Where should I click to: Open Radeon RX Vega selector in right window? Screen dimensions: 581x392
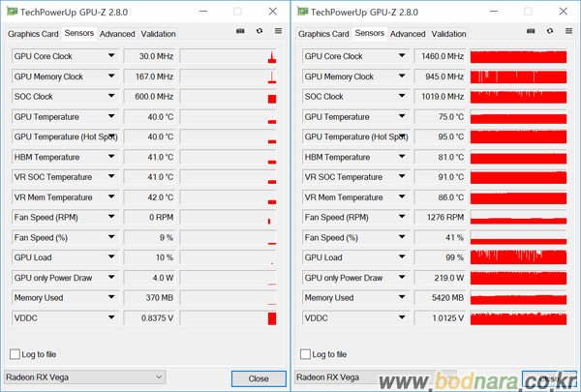(x=375, y=377)
